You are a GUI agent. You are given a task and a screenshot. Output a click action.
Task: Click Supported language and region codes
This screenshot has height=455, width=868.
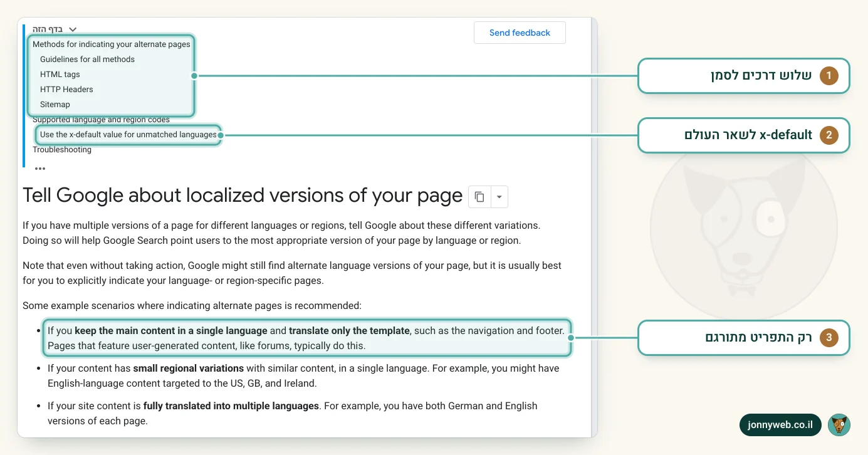[101, 120]
